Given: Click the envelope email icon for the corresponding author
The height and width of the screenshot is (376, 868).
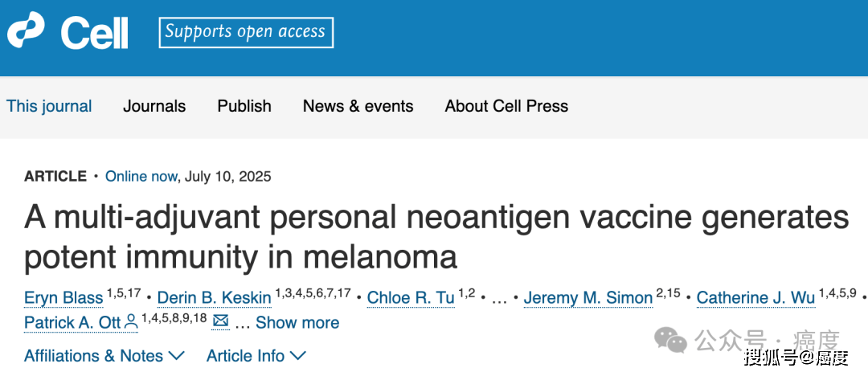Looking at the screenshot, I should click(220, 322).
